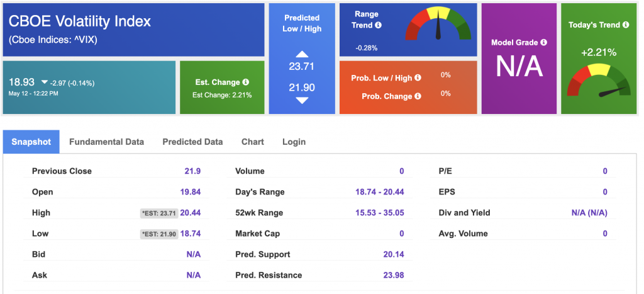
Task: Click the Today's Trend gauge needle
Action: point(613,91)
